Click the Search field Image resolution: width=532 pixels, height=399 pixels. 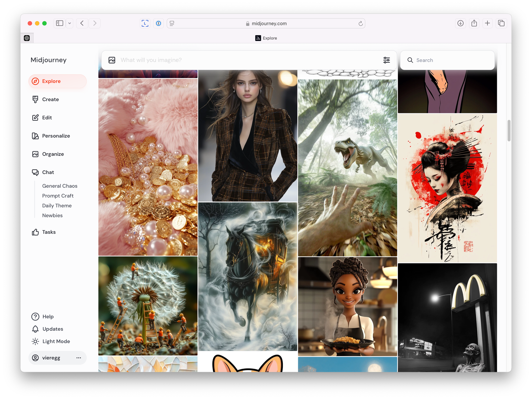[x=447, y=60]
